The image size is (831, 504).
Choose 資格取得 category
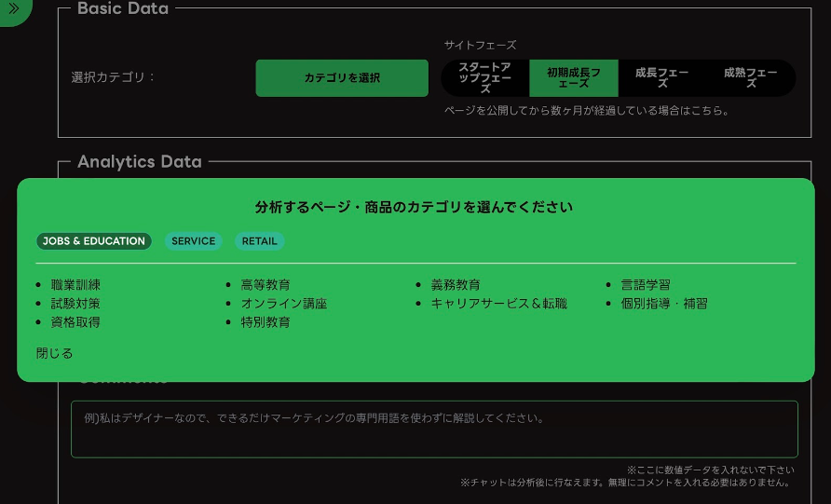click(x=75, y=322)
